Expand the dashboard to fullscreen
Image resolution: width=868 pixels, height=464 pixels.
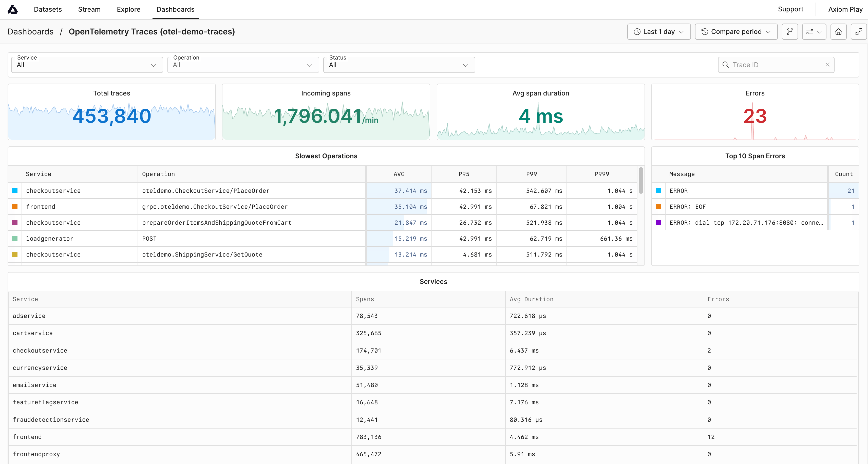859,31
